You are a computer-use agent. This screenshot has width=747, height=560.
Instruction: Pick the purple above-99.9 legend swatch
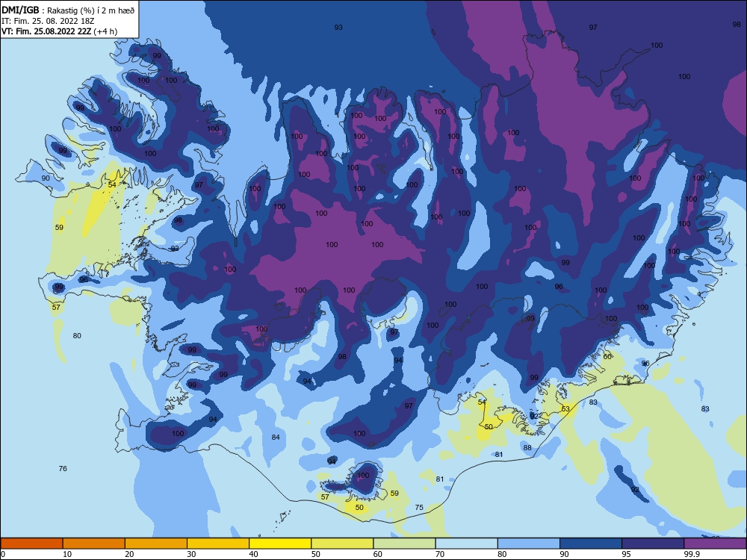(715, 544)
